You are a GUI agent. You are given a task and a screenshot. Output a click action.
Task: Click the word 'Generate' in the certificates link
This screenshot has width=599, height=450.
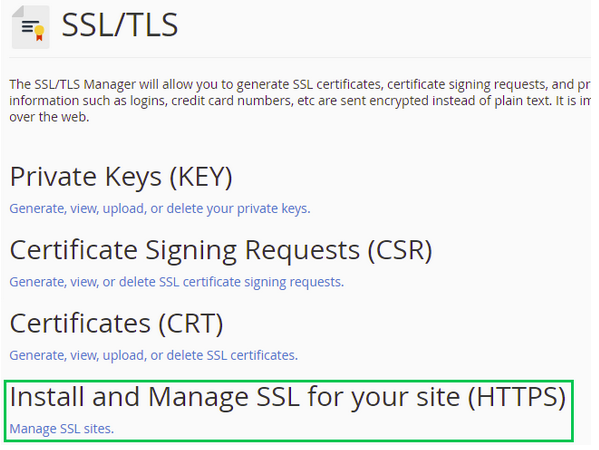pyautogui.click(x=37, y=355)
